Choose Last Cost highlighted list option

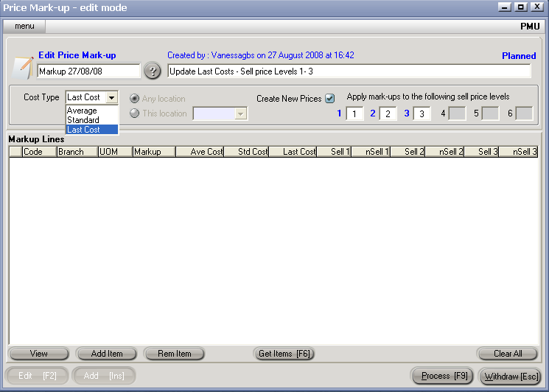click(92, 130)
